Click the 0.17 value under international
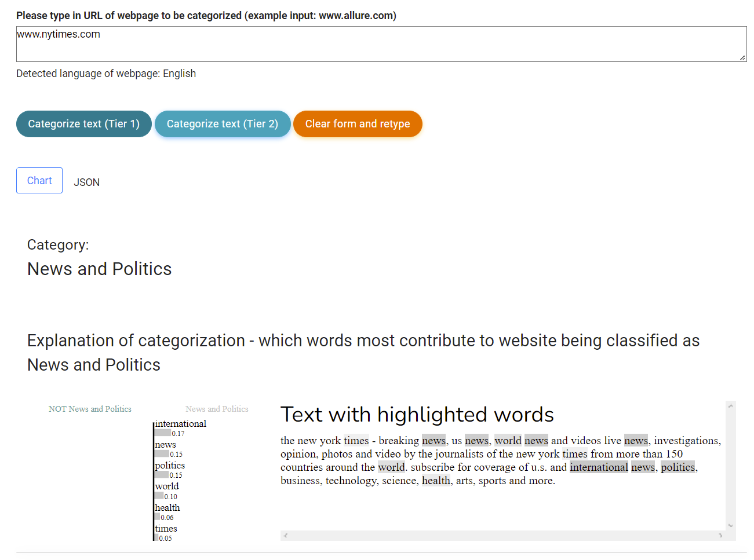Screen dimensions: 754x560 [x=178, y=434]
